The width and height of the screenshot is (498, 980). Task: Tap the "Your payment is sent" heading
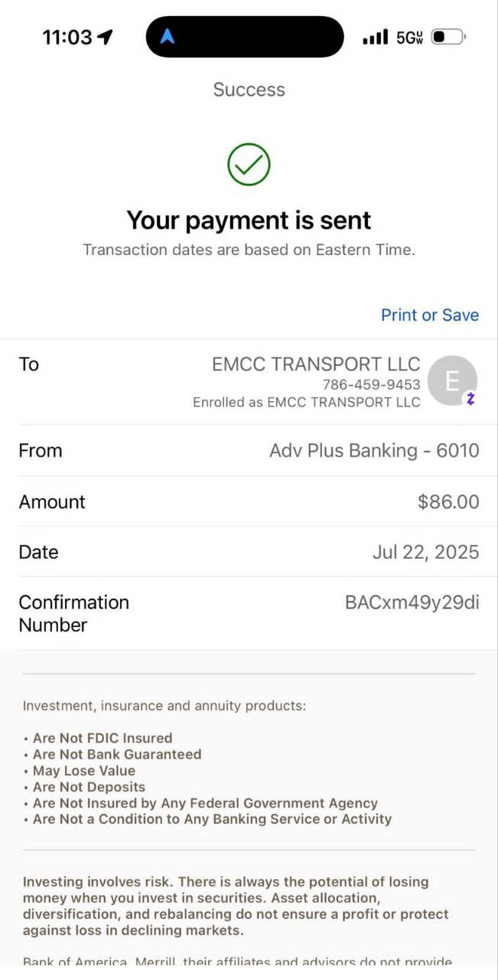click(x=249, y=220)
